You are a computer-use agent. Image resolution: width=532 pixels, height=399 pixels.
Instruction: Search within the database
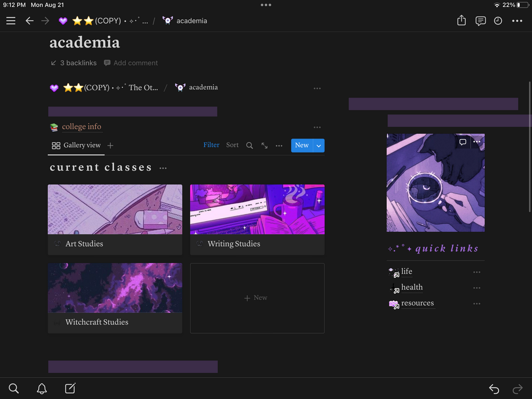click(249, 146)
